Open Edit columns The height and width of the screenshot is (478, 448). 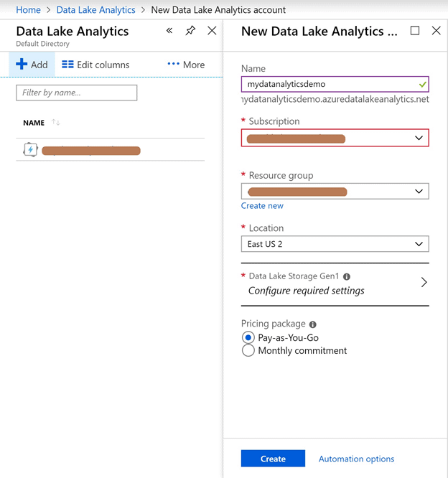click(x=95, y=65)
